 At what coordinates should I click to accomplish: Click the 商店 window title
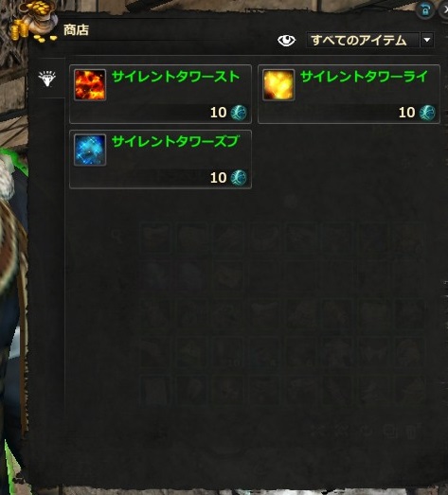76,30
